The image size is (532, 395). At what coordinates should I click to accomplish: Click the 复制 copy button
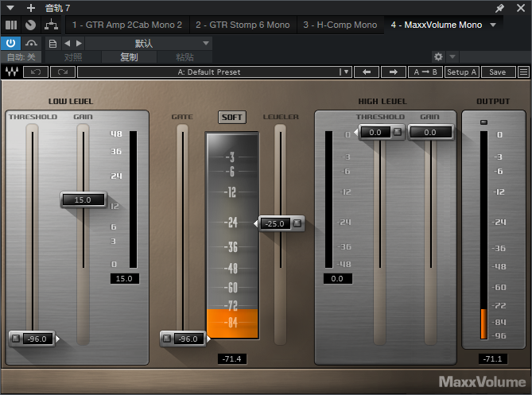click(129, 57)
